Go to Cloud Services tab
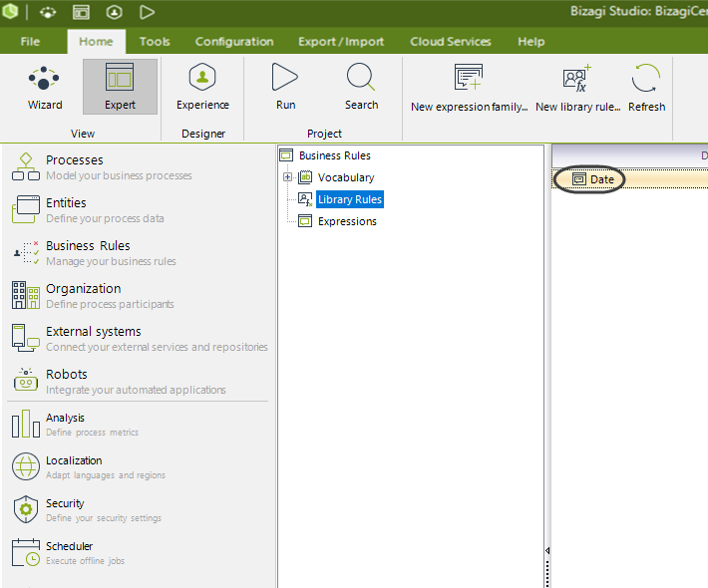This screenshot has width=708, height=588. 450,42
